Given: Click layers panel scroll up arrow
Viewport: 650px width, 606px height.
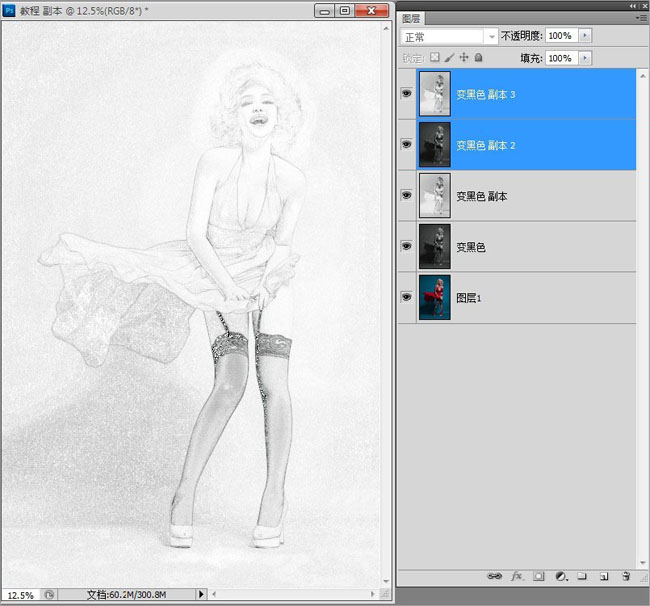Looking at the screenshot, I should coord(643,76).
